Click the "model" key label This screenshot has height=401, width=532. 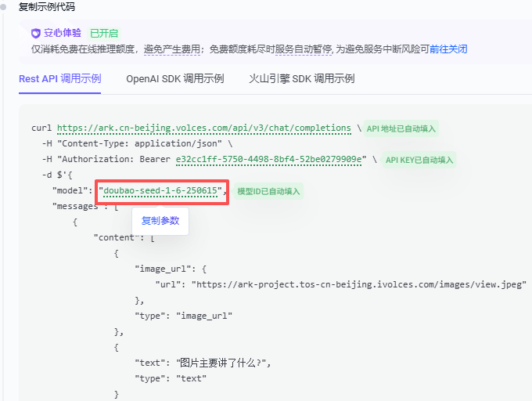pyautogui.click(x=70, y=190)
